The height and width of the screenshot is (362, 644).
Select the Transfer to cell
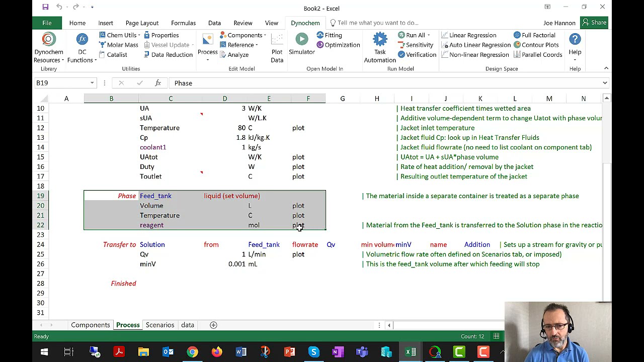coord(111,245)
